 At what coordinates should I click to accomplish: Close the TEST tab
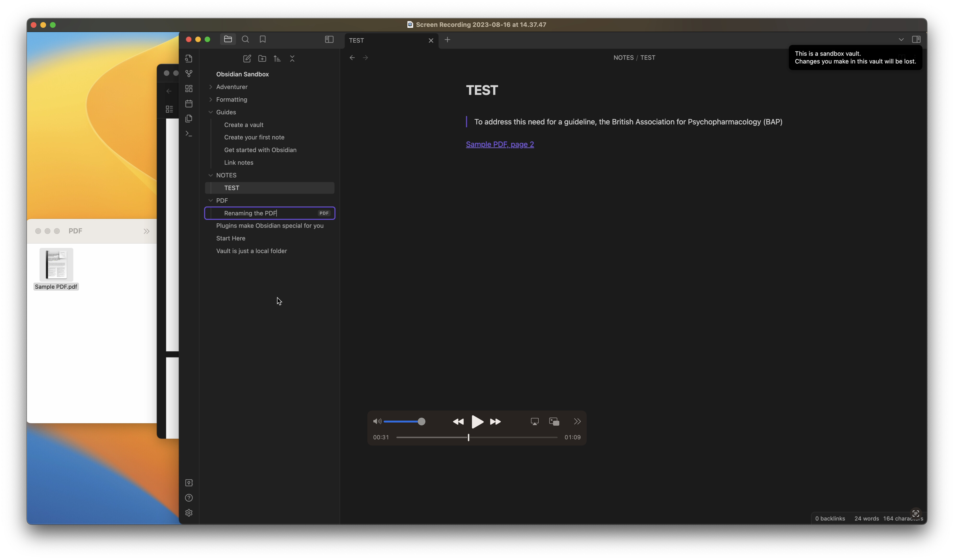click(x=431, y=41)
